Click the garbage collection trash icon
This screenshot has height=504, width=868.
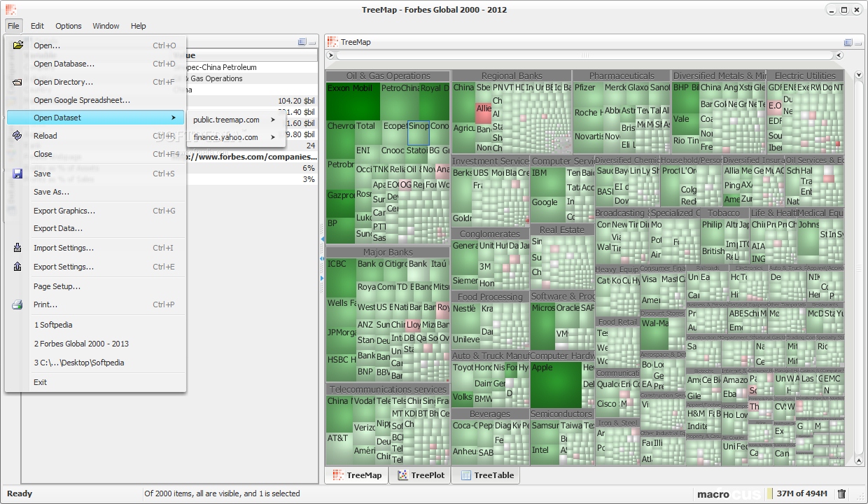click(x=842, y=494)
